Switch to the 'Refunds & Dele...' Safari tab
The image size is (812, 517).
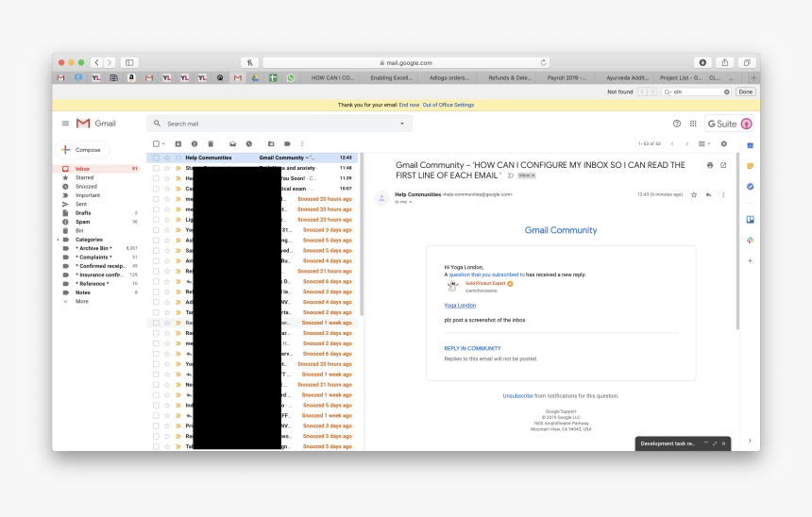[x=510, y=77]
